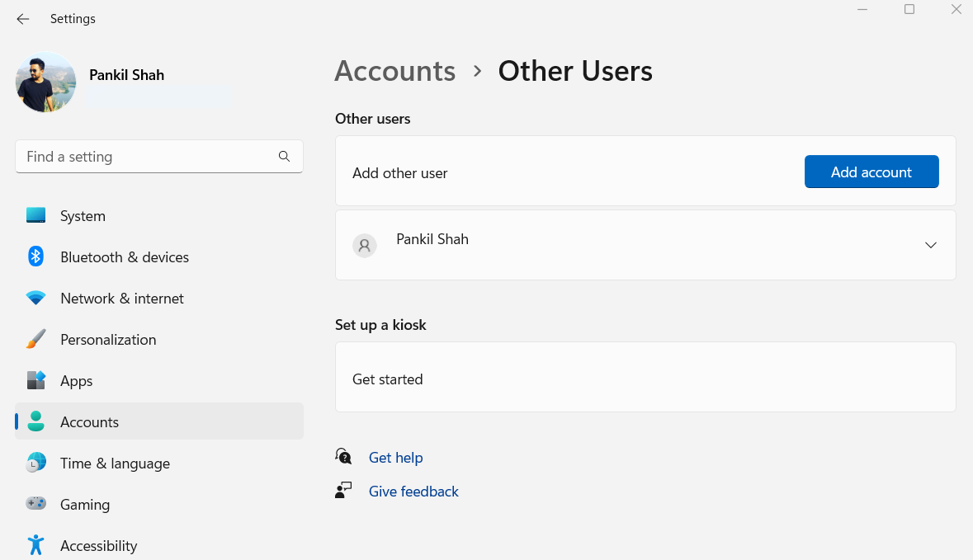Expand the Pankil Shah user entry chevron

pos(930,245)
